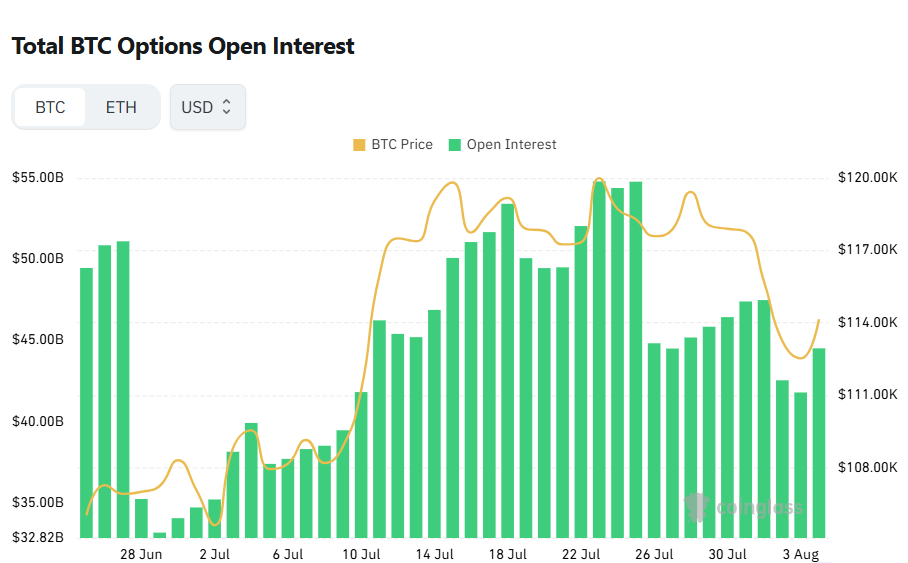908x563 pixels.
Task: Click the coinglass watermark text
Action: pos(759,508)
